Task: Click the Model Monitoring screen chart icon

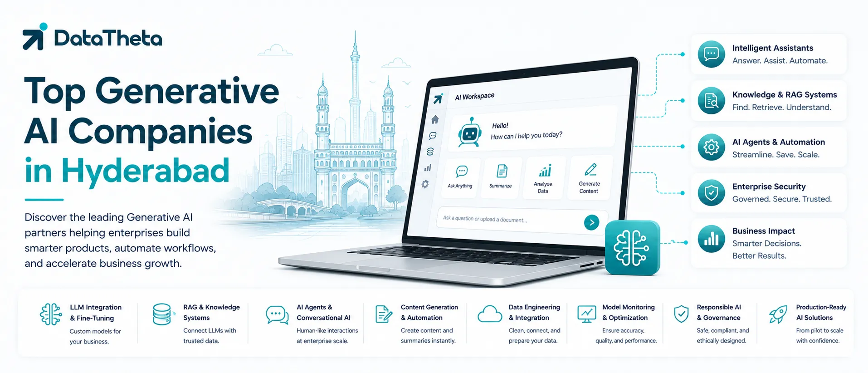Action: (587, 314)
